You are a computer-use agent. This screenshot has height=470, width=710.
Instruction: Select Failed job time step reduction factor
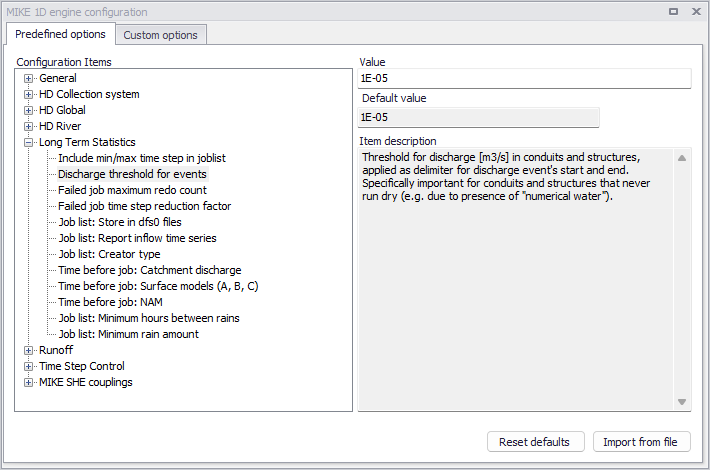click(144, 206)
